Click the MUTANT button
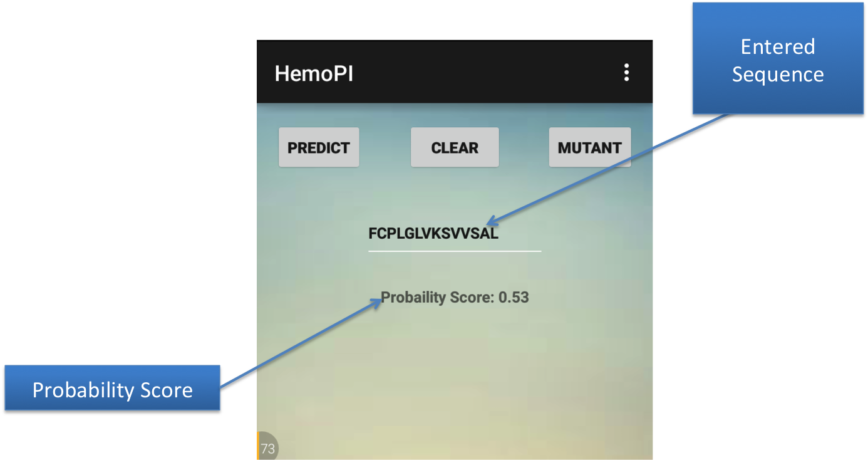 [589, 148]
